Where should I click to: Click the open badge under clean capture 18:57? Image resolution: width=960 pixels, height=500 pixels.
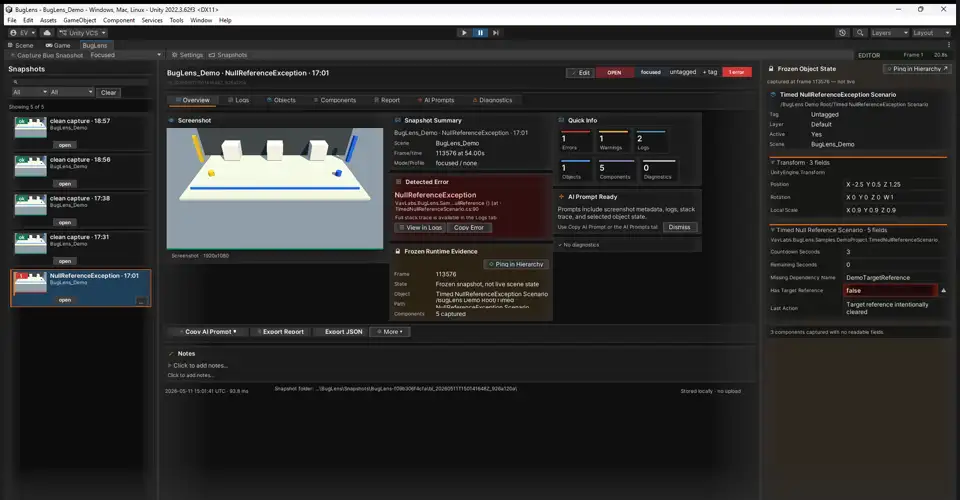pos(65,145)
